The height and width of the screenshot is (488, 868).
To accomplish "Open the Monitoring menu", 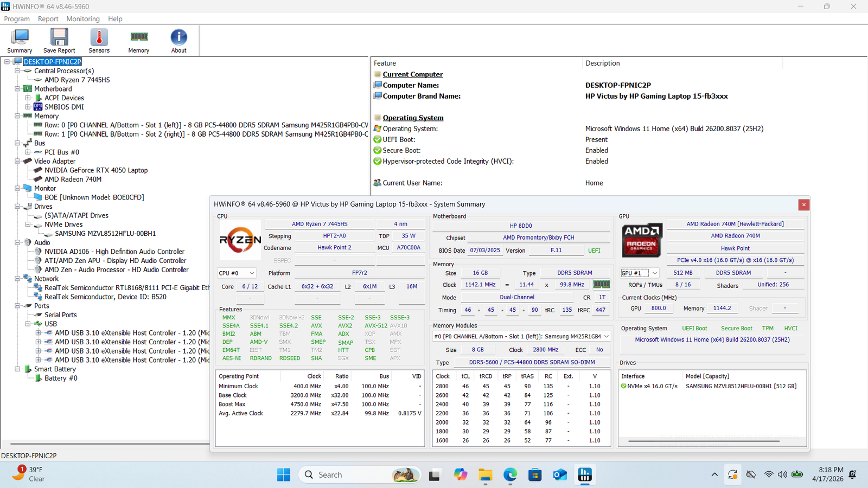I will tap(83, 19).
